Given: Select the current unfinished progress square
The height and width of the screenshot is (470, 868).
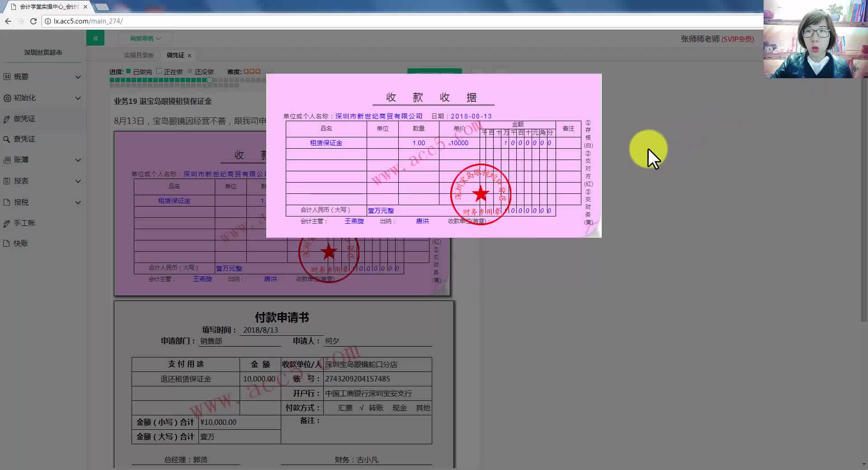Looking at the screenshot, I should click(209, 80).
